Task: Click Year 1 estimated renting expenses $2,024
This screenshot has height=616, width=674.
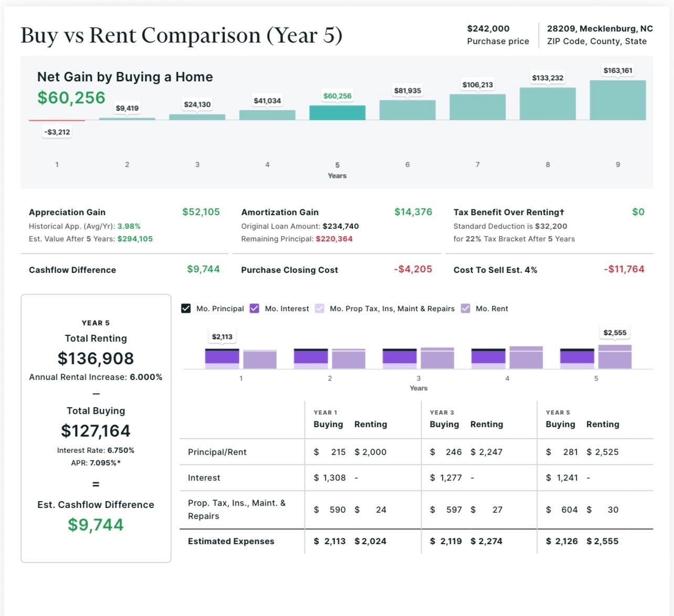Action: click(x=371, y=541)
